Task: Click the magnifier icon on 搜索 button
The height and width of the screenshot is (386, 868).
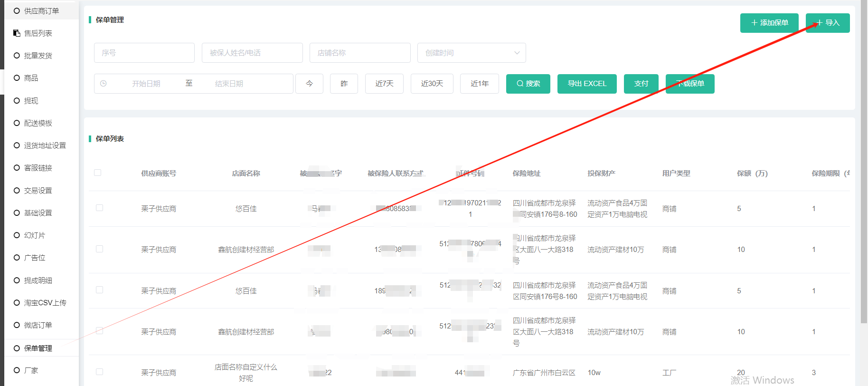Action: (x=520, y=84)
